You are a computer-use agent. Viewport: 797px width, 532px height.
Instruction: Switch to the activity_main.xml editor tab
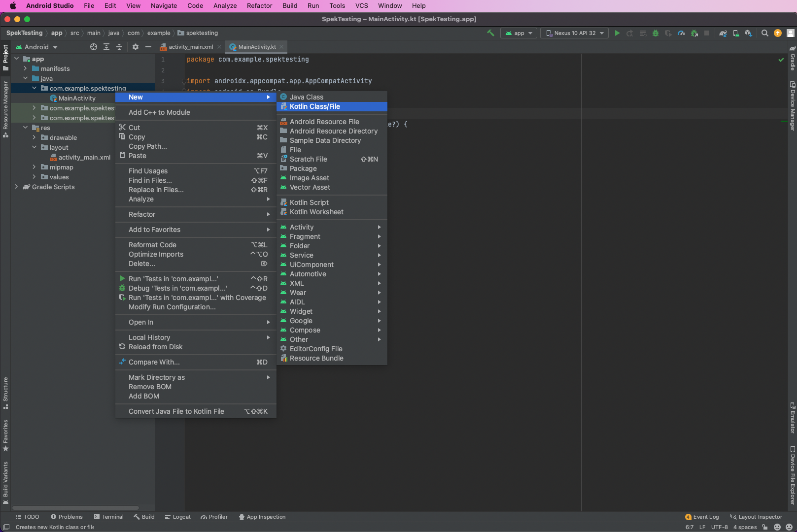point(191,47)
